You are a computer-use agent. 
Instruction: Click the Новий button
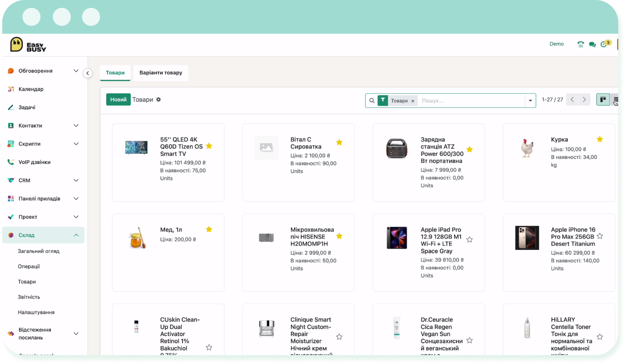tap(118, 100)
